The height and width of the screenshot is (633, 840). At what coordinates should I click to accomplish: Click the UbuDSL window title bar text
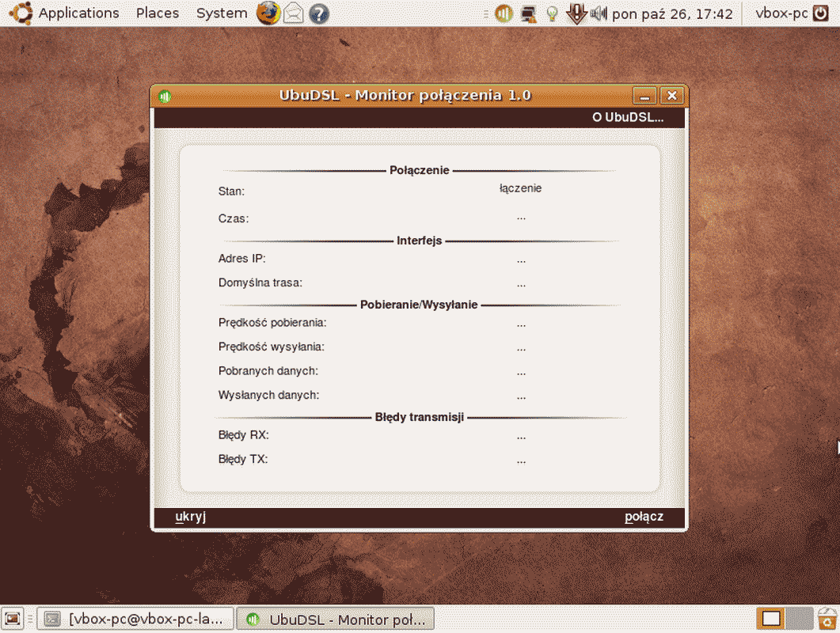(405, 95)
